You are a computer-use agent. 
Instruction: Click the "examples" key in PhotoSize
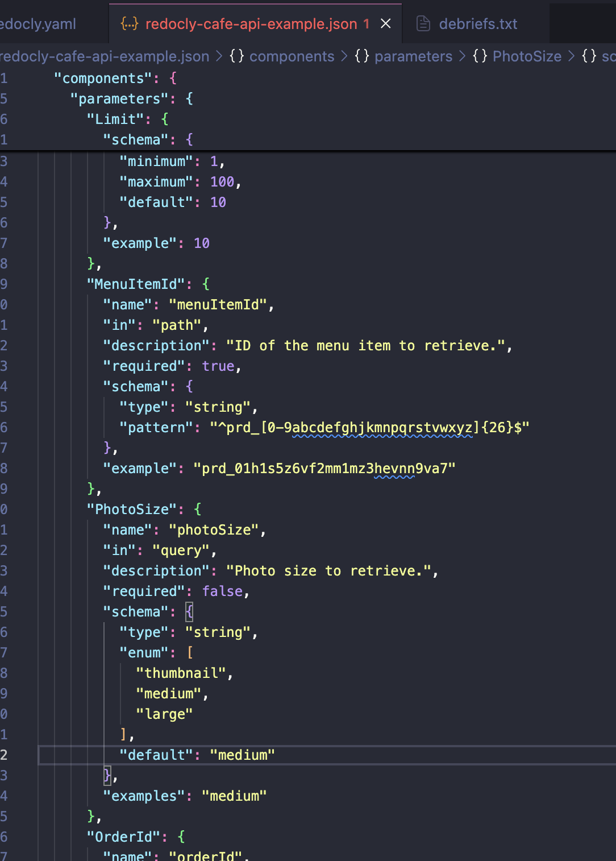click(x=144, y=796)
